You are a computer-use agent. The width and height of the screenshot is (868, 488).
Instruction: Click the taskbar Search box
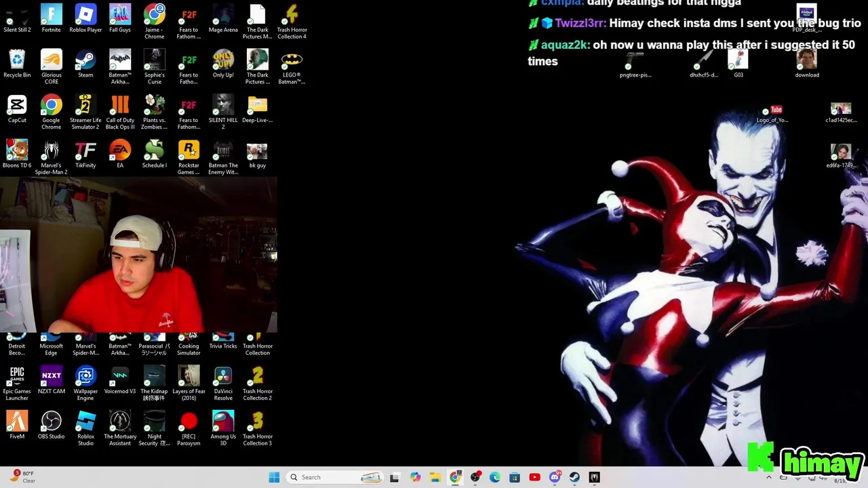335,477
